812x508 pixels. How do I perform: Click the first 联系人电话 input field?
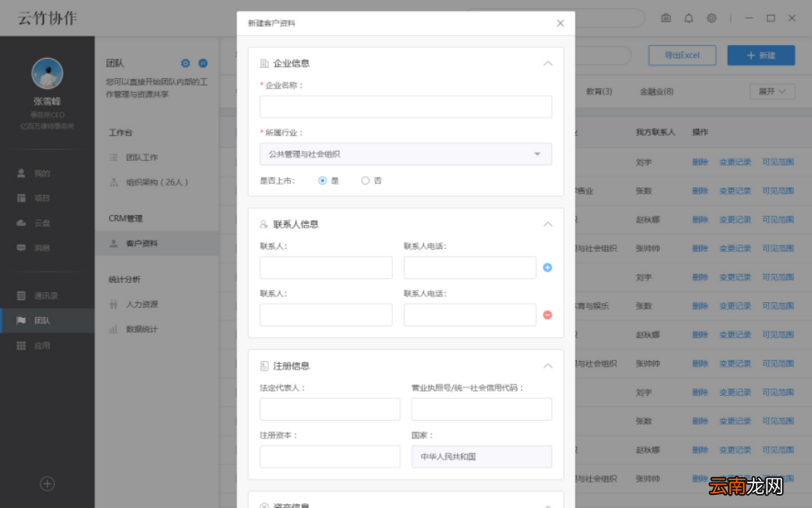tap(469, 268)
